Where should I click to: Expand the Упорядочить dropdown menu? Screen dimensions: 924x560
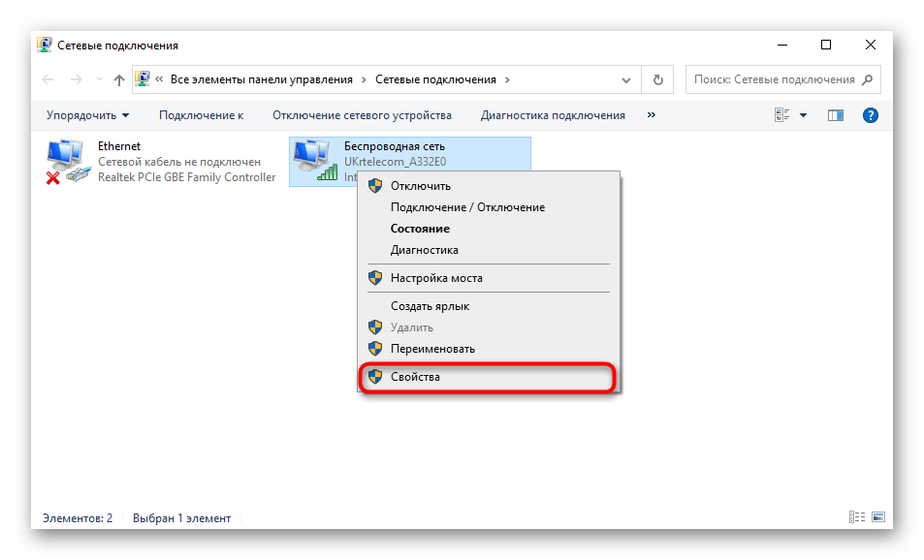(87, 115)
